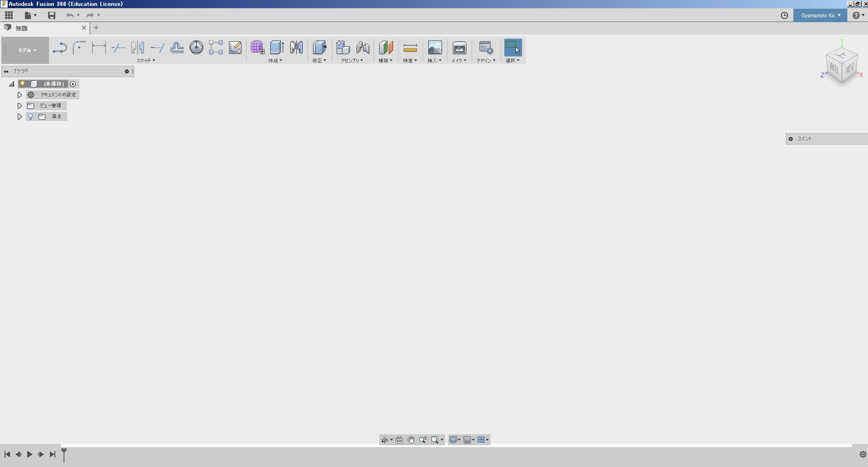Image resolution: width=868 pixels, height=467 pixels.
Task: Select the Extend sketch tool
Action: coord(157,48)
